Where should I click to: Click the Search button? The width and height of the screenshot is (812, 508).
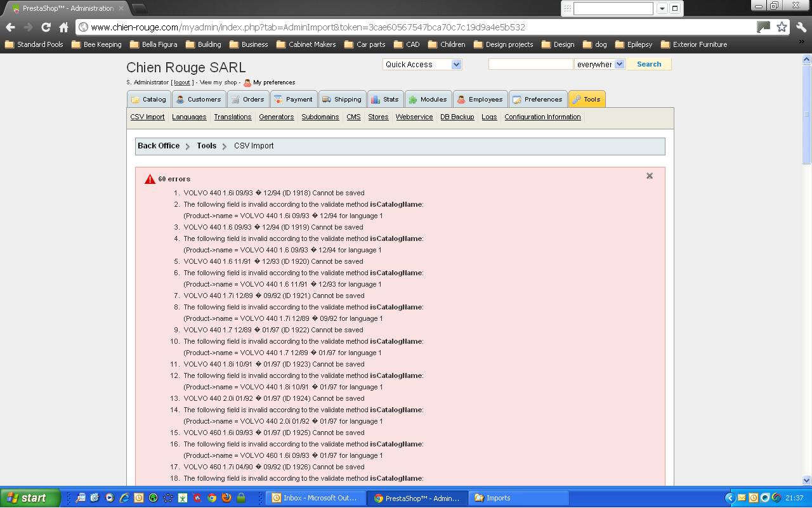649,65
